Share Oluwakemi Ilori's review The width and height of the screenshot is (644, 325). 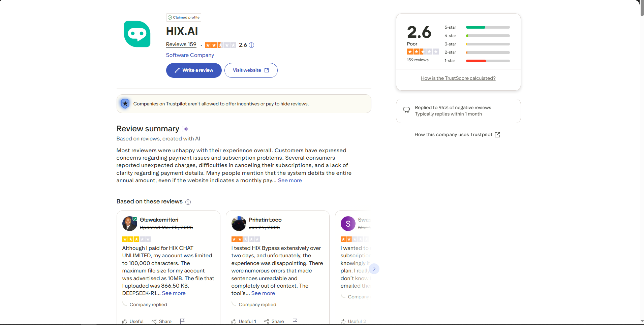pyautogui.click(x=161, y=321)
